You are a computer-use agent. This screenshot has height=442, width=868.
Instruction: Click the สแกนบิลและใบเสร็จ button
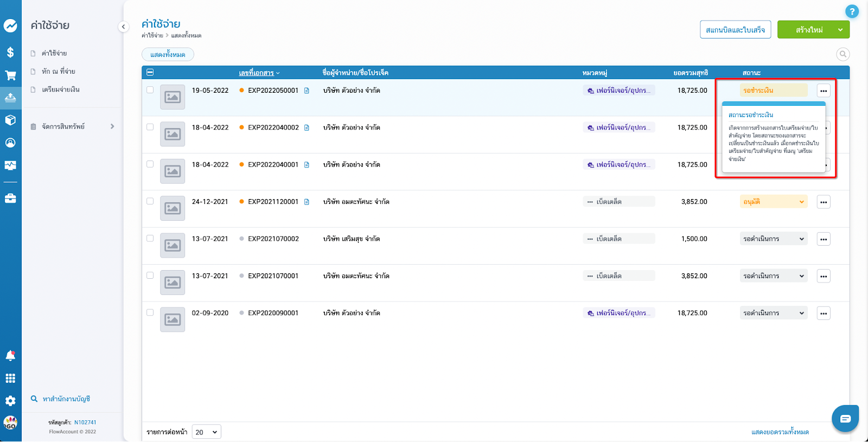point(735,30)
